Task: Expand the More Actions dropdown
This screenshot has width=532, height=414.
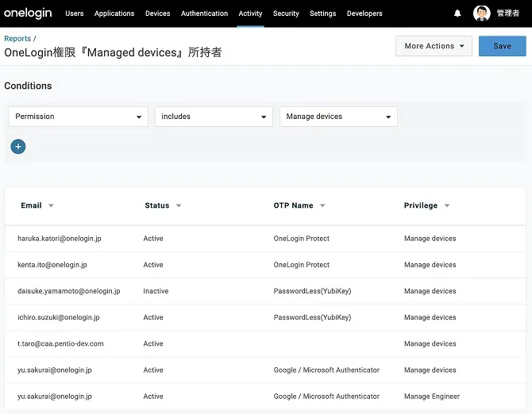Action: (434, 46)
